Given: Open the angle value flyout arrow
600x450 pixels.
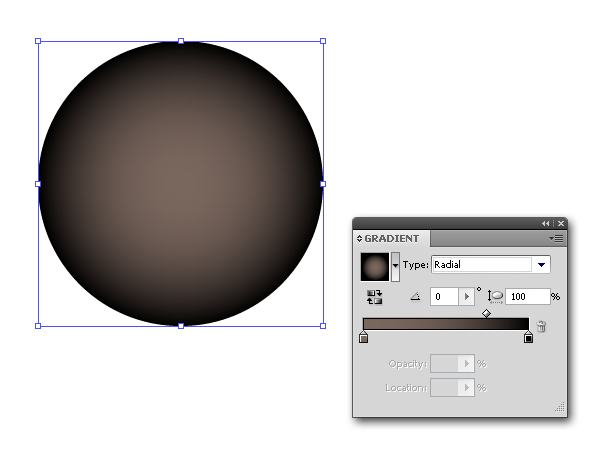Looking at the screenshot, I should point(466,297).
